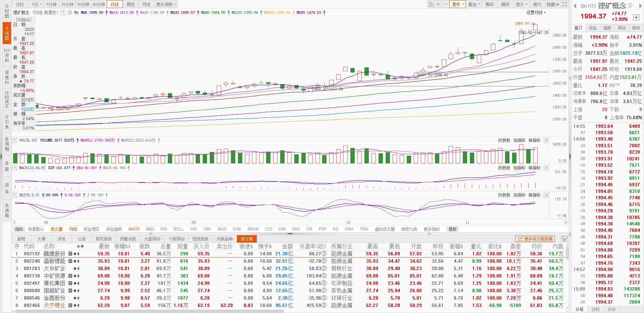Toggle the 成交量 indicator

tap(56, 229)
